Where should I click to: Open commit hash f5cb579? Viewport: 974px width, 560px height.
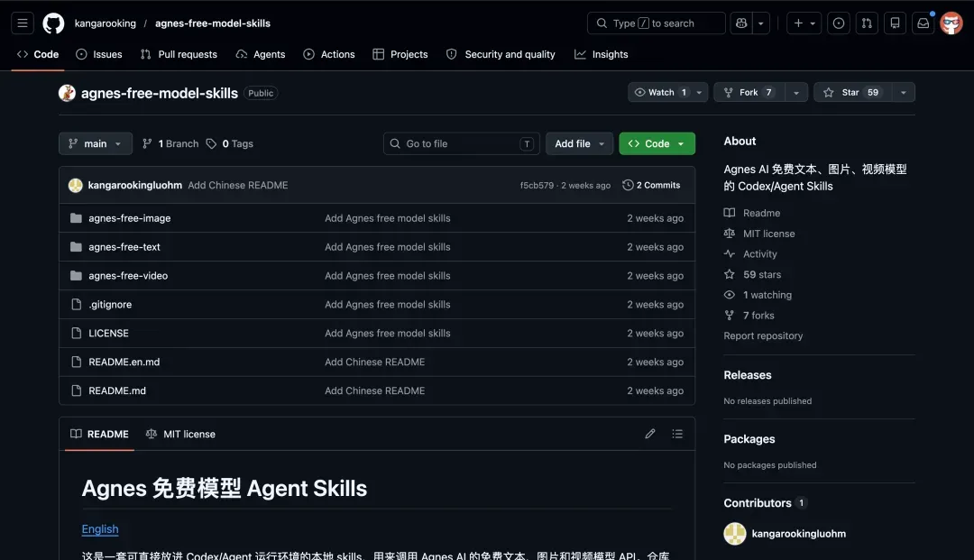pos(536,186)
